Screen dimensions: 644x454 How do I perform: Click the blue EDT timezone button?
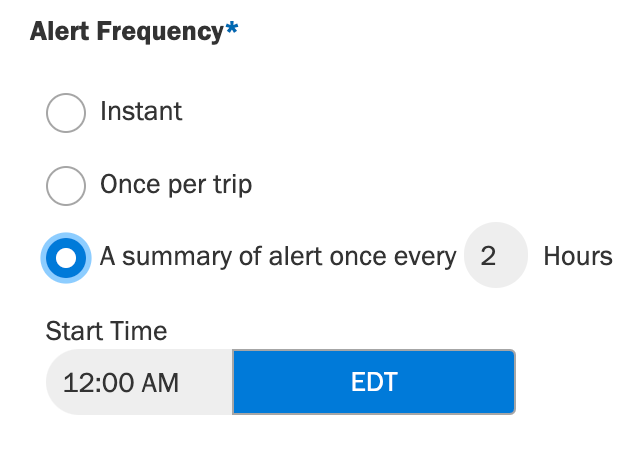point(374,382)
